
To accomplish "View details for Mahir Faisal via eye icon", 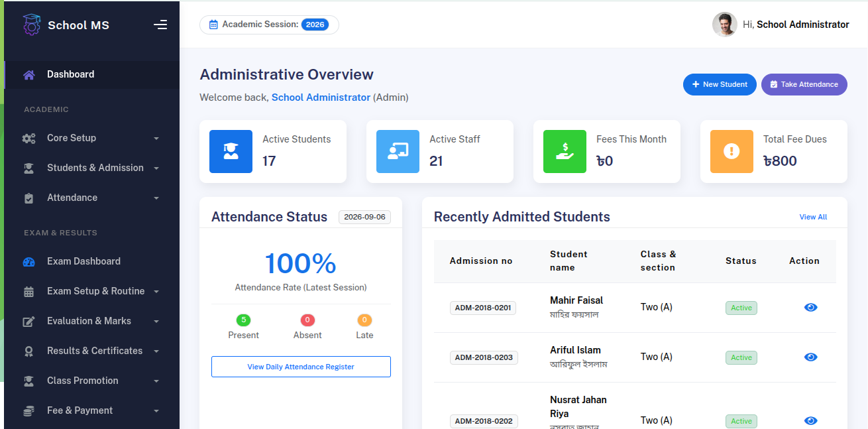I will [810, 308].
